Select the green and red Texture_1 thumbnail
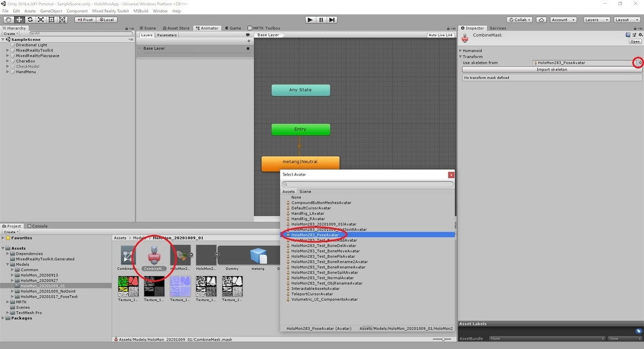The image size is (644, 349). [x=129, y=289]
